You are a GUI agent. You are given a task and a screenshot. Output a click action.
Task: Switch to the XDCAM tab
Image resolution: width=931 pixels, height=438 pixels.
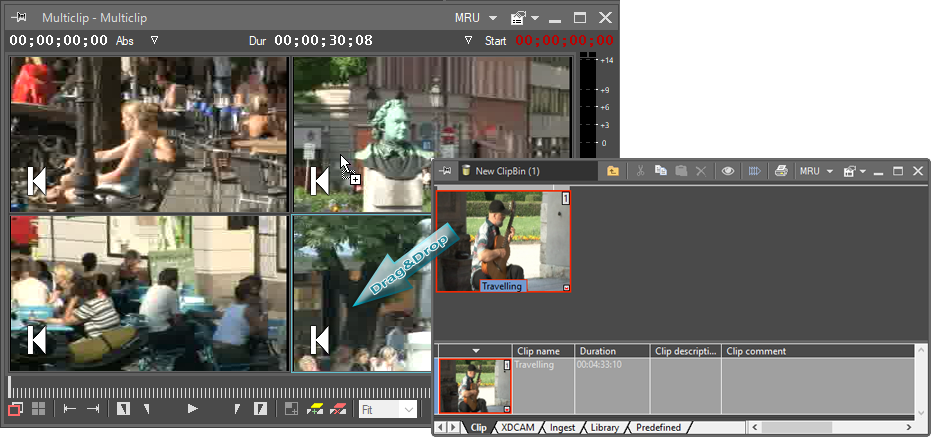click(518, 428)
